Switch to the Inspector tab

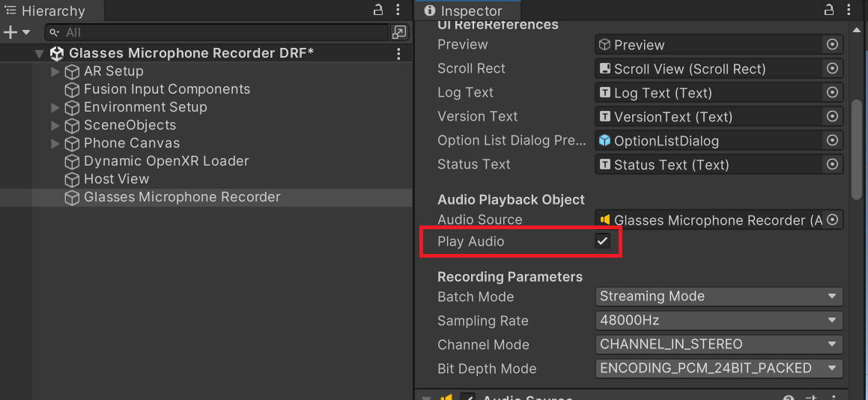tap(463, 11)
